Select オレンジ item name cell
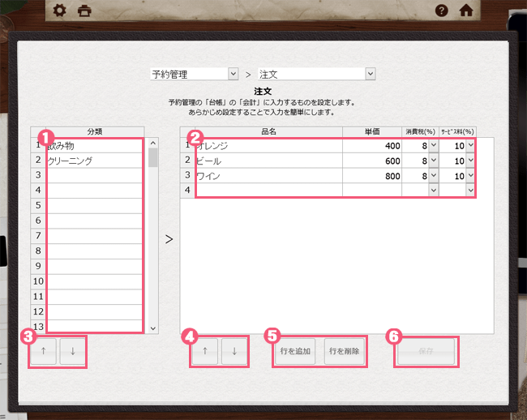Screen dimensions: 527x420 pos(268,145)
